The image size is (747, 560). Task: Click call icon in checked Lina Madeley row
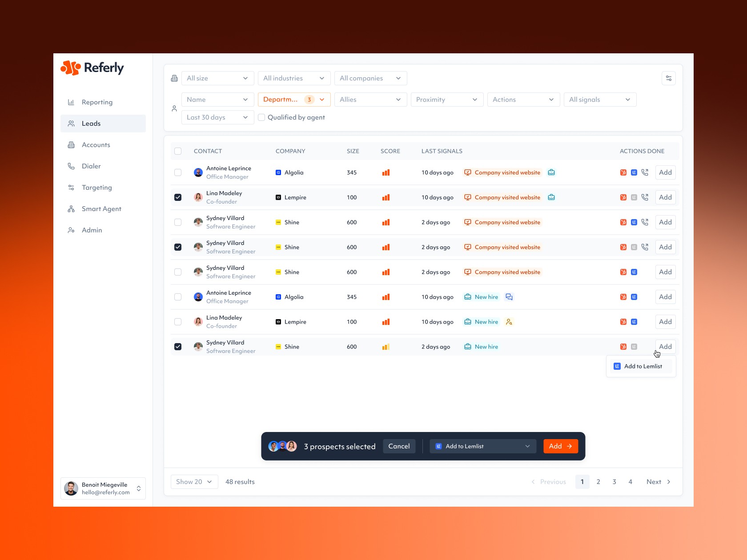pos(645,197)
